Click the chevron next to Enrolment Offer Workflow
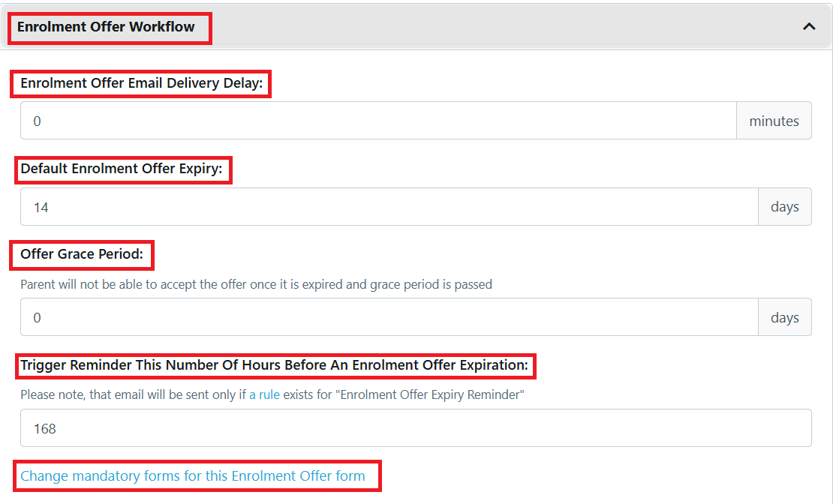Viewport: 833px width, 504px height. point(808,26)
